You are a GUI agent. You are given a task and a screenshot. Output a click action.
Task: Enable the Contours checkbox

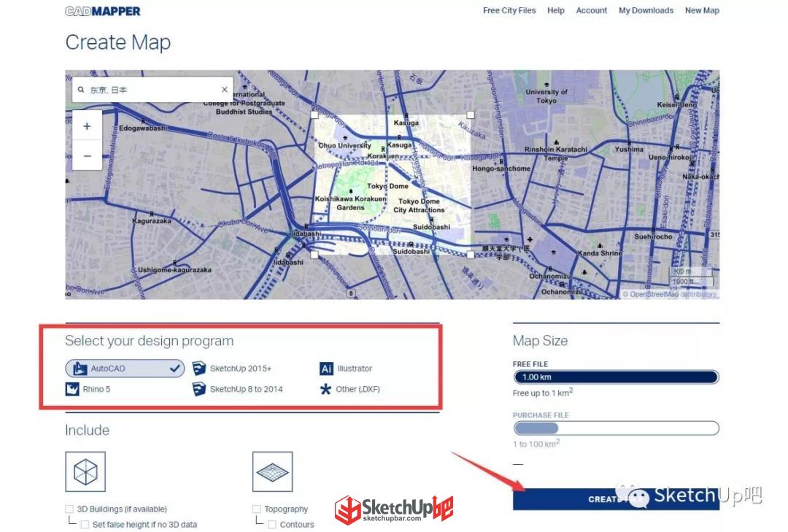click(x=272, y=525)
